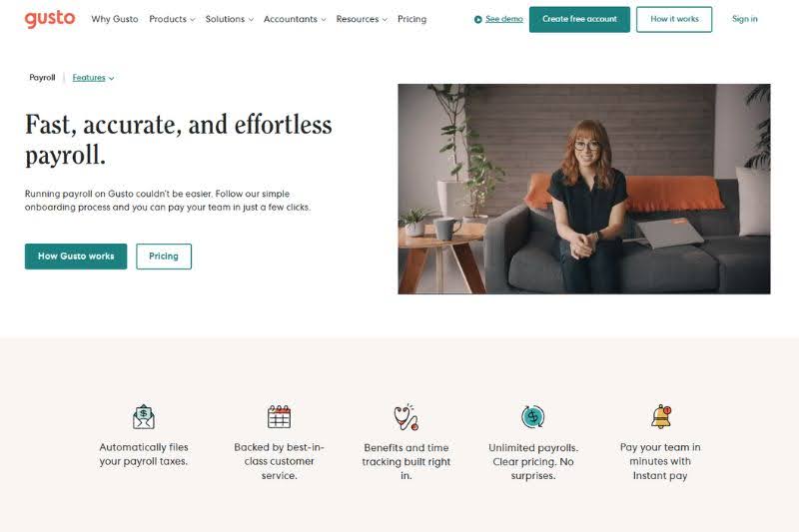Click the customer service calendar icon
This screenshot has height=532, width=799.
280,416
